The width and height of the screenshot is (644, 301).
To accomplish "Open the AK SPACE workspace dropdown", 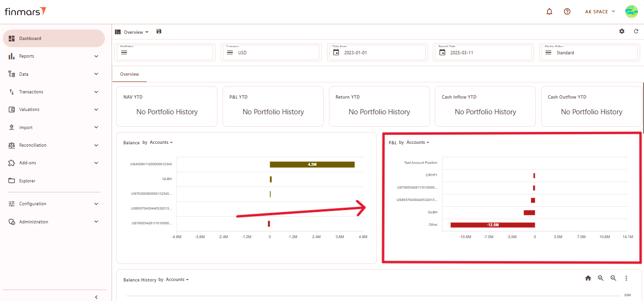I will pos(600,11).
